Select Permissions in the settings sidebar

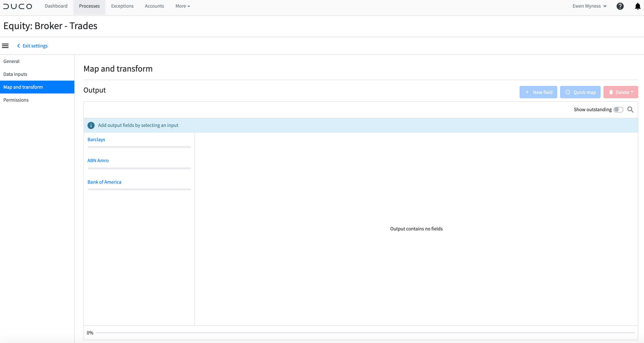click(16, 100)
